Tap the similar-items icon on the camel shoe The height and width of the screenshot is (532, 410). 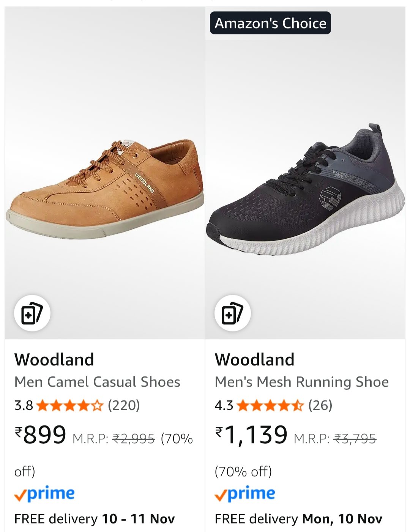[x=32, y=313]
